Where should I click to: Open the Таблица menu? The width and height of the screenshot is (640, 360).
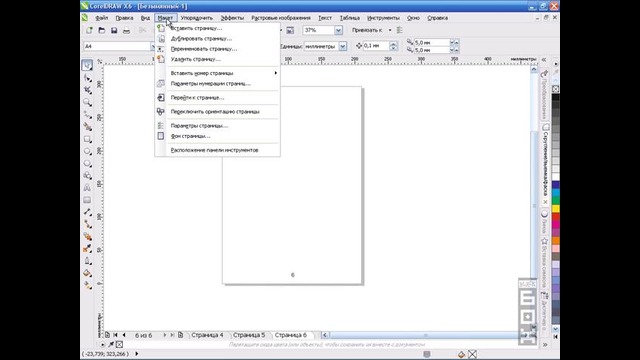350,18
